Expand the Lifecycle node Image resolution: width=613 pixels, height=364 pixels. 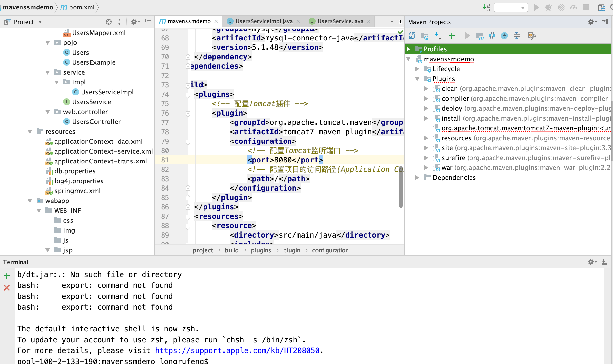tap(417, 69)
